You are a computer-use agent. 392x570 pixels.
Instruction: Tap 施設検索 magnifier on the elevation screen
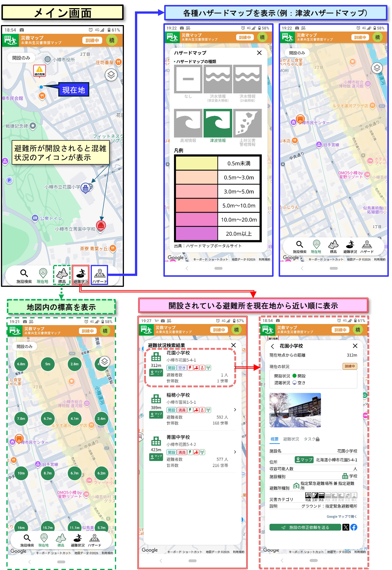(x=27, y=538)
